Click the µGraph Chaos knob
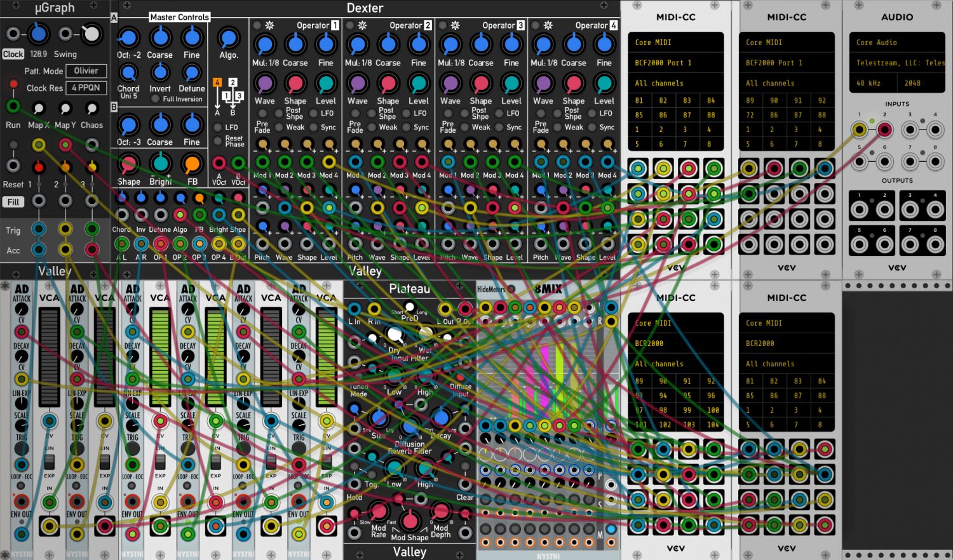 pyautogui.click(x=92, y=109)
